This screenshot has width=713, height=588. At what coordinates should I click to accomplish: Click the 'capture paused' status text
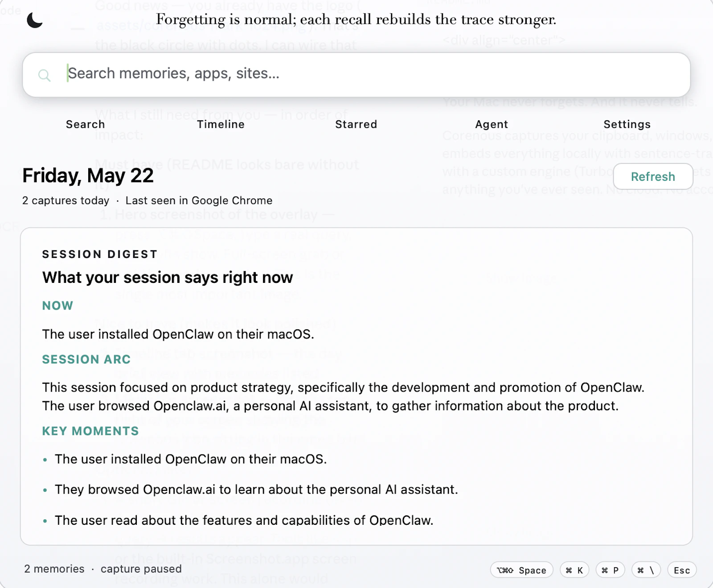(x=141, y=569)
